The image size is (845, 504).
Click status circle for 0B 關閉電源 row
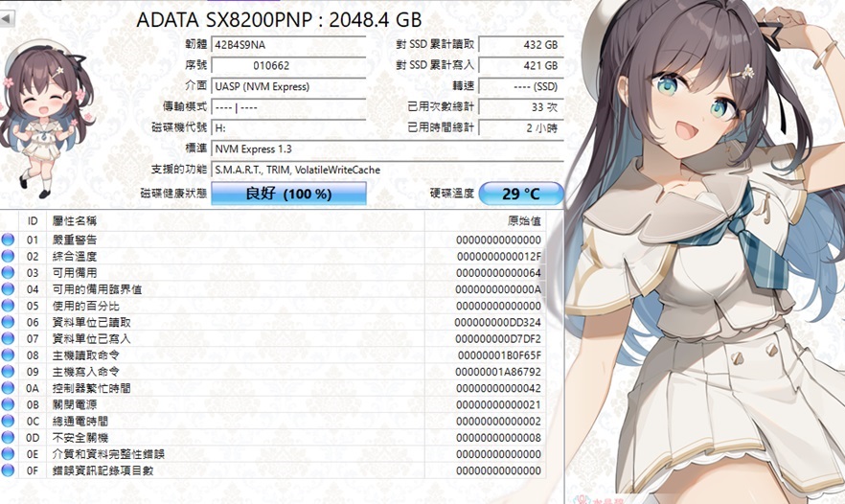tap(8, 404)
